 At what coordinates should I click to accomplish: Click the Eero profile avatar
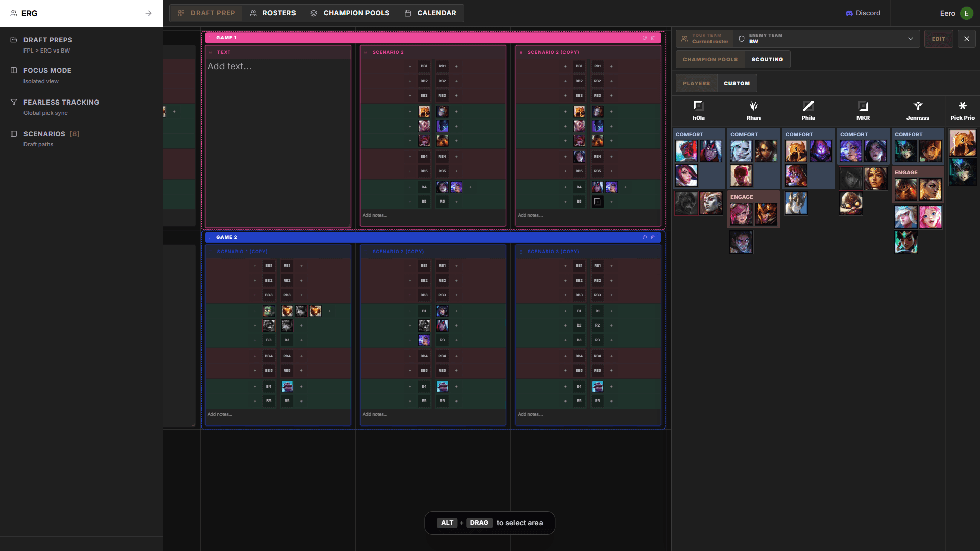tap(966, 13)
